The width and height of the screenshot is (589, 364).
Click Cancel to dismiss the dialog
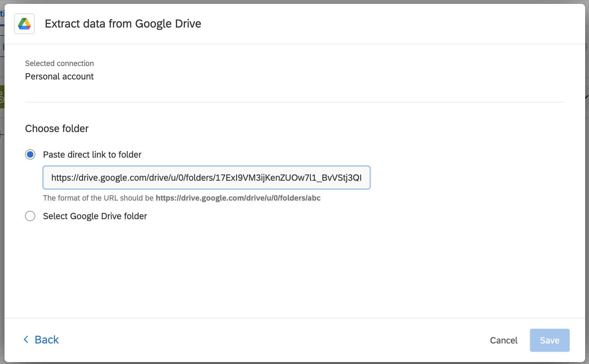point(503,340)
